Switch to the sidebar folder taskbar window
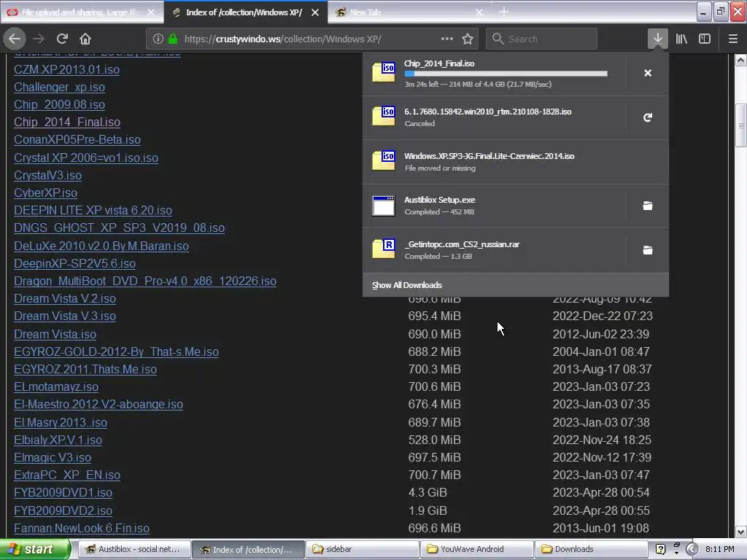This screenshot has width=747, height=560. click(x=362, y=549)
